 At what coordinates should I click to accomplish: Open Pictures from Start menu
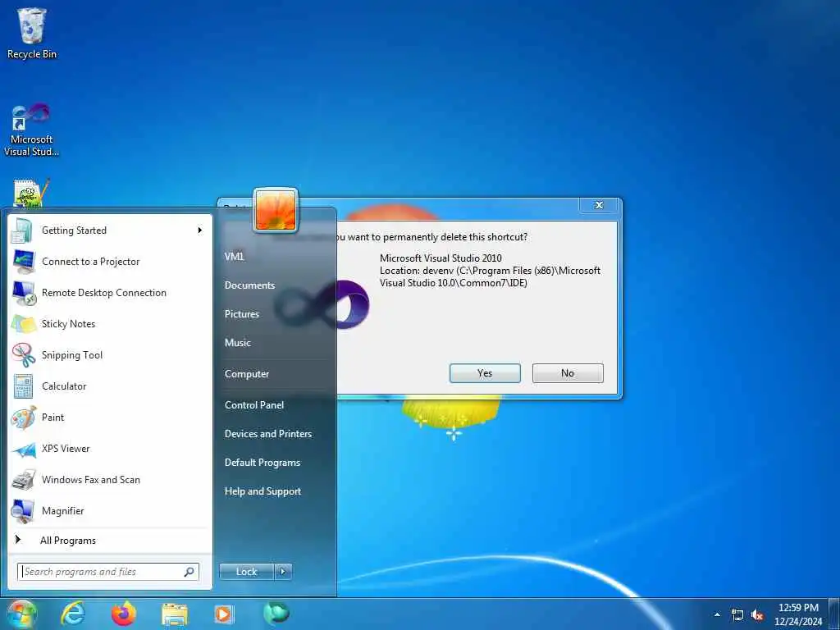point(242,314)
